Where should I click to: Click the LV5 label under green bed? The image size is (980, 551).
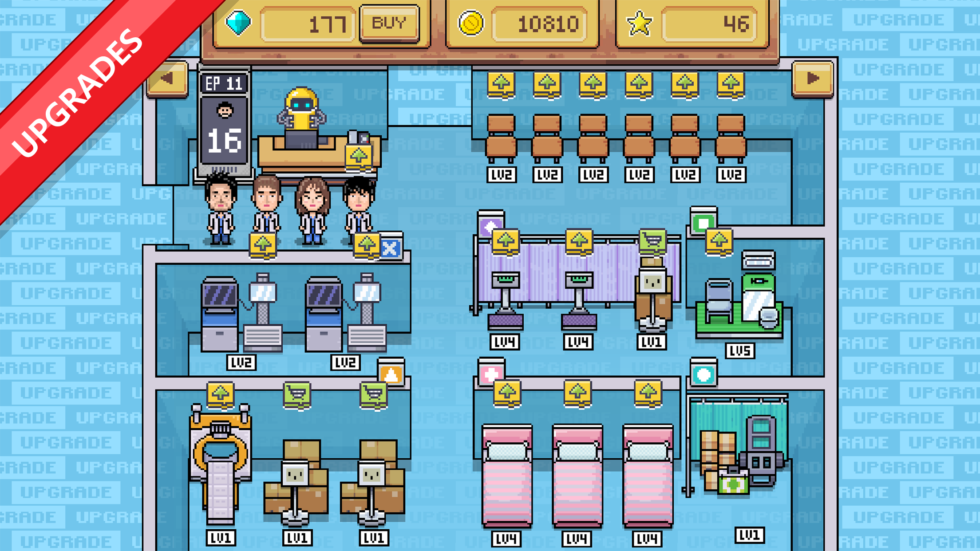pos(739,351)
